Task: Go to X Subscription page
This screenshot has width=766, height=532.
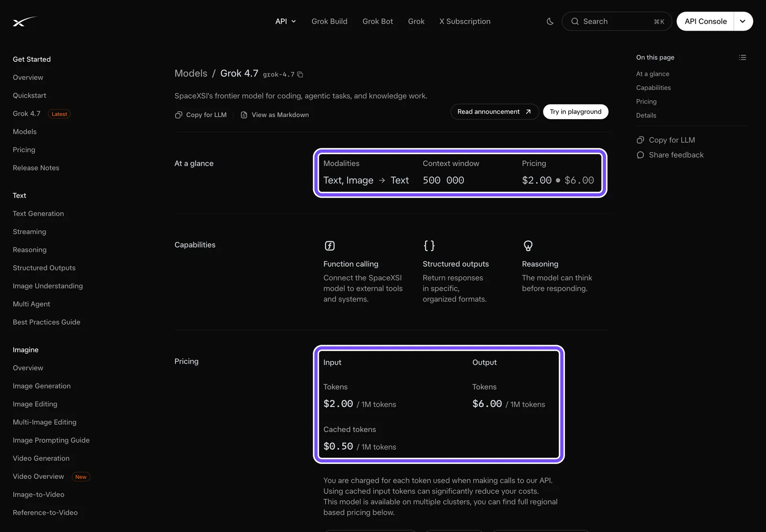Action: (x=465, y=22)
